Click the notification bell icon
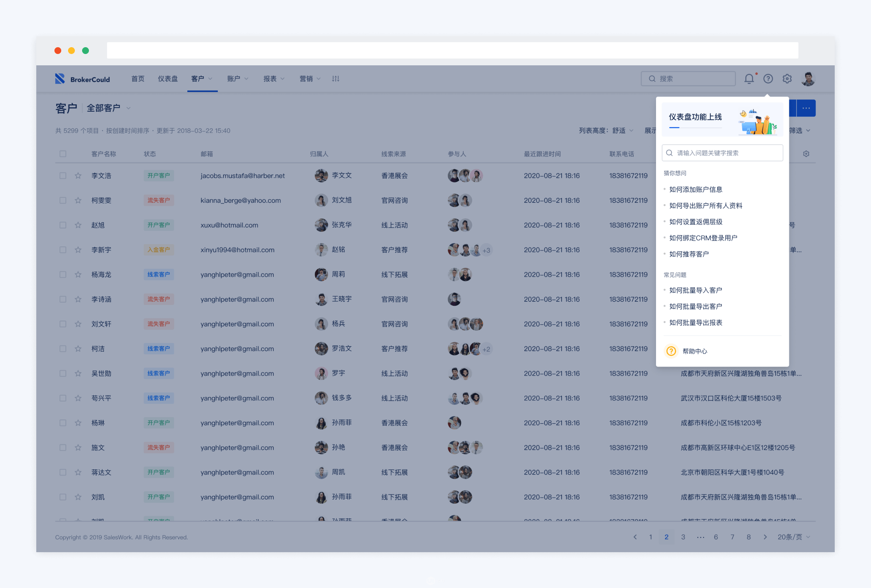The width and height of the screenshot is (871, 588). [x=749, y=79]
